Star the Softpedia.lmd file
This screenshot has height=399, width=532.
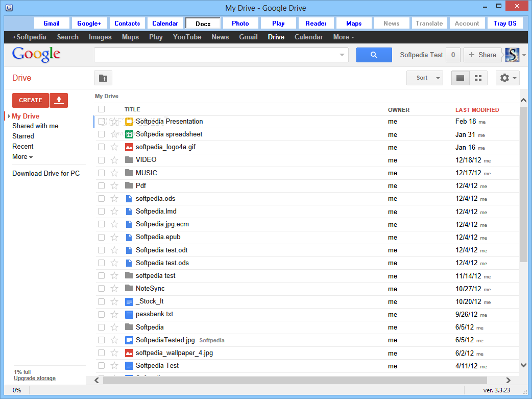click(x=114, y=212)
